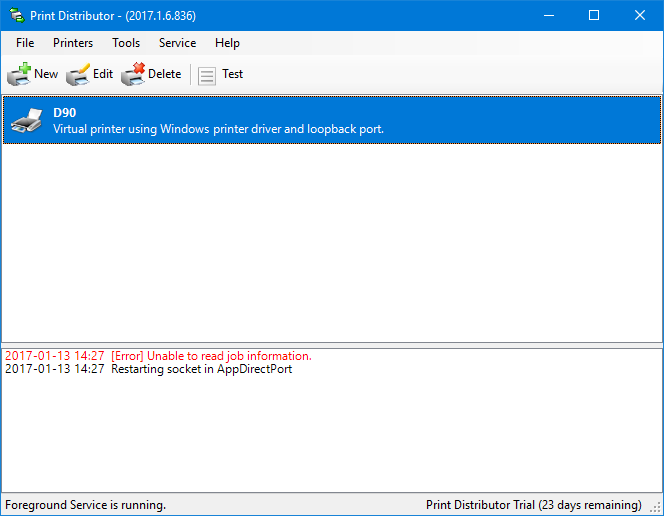This screenshot has height=516, width=664.
Task: Maximize the Print Distributor window
Action: click(x=594, y=16)
